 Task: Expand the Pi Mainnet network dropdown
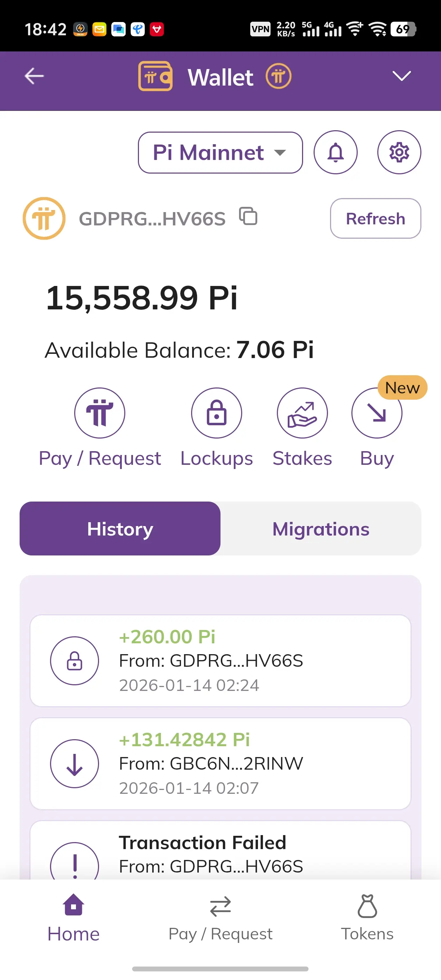pyautogui.click(x=220, y=153)
